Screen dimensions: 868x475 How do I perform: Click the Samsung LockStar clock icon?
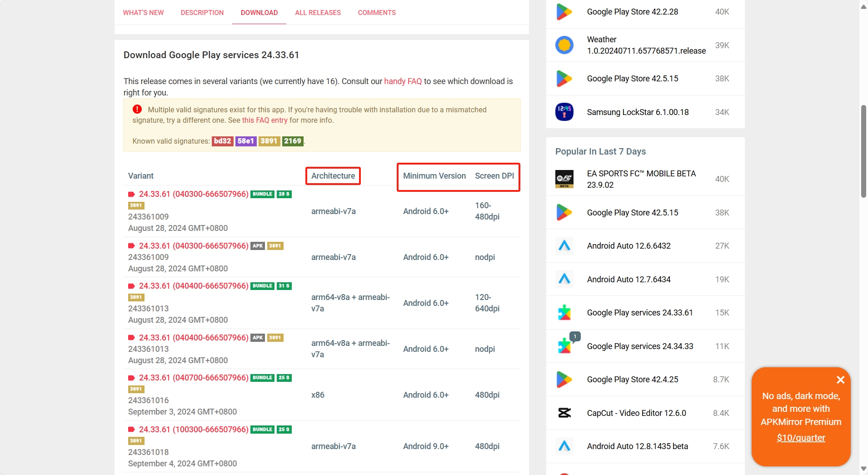pyautogui.click(x=564, y=112)
